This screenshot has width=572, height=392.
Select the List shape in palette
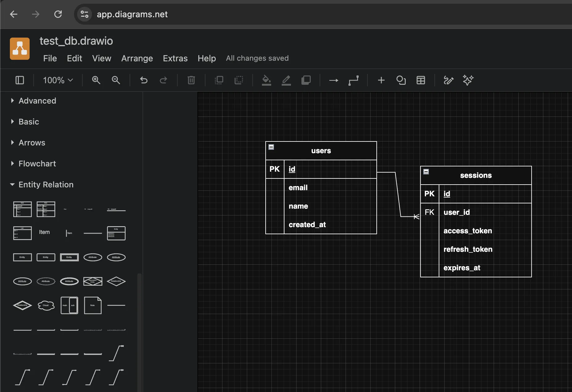click(x=23, y=233)
